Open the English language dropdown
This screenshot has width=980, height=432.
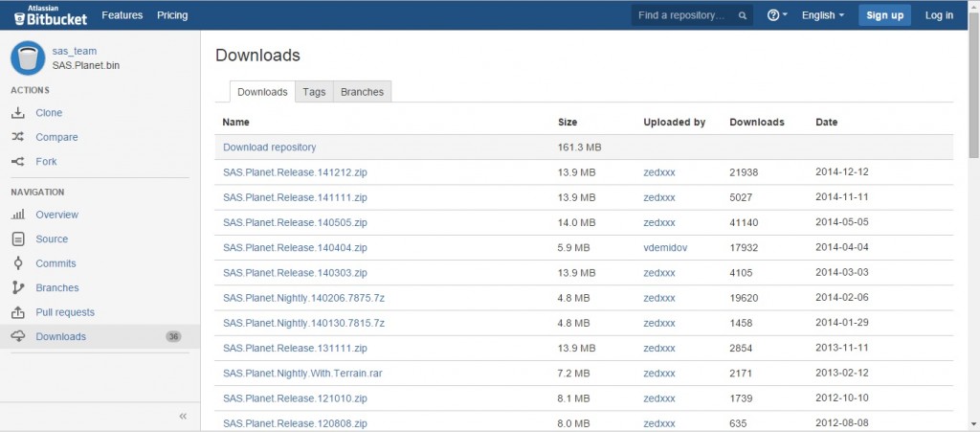pyautogui.click(x=822, y=15)
